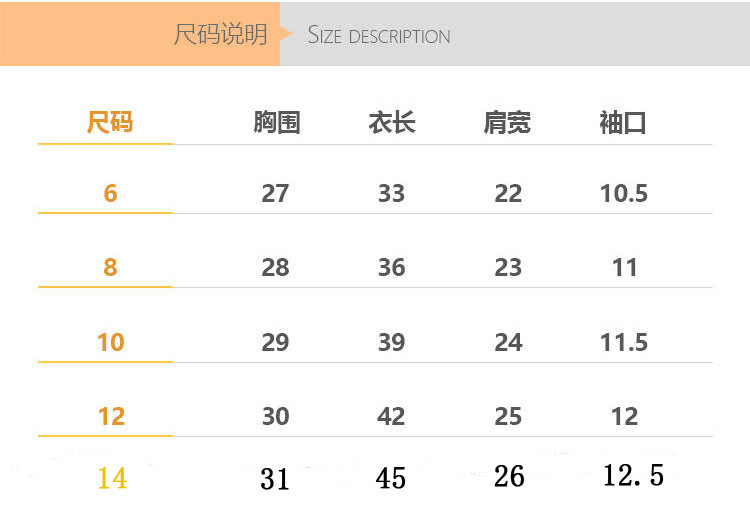Click cuff value 12.5 in the last row
Viewport: 750px width, 513px height.
tap(634, 475)
